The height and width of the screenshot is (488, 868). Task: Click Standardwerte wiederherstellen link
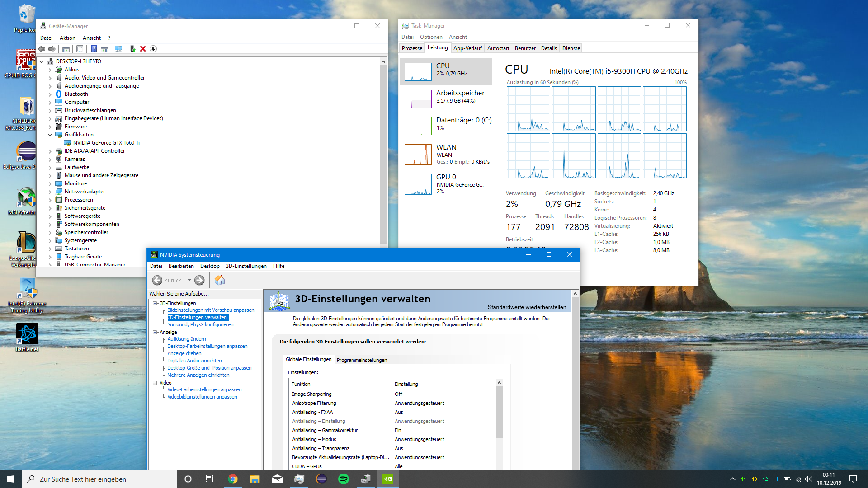coord(527,307)
